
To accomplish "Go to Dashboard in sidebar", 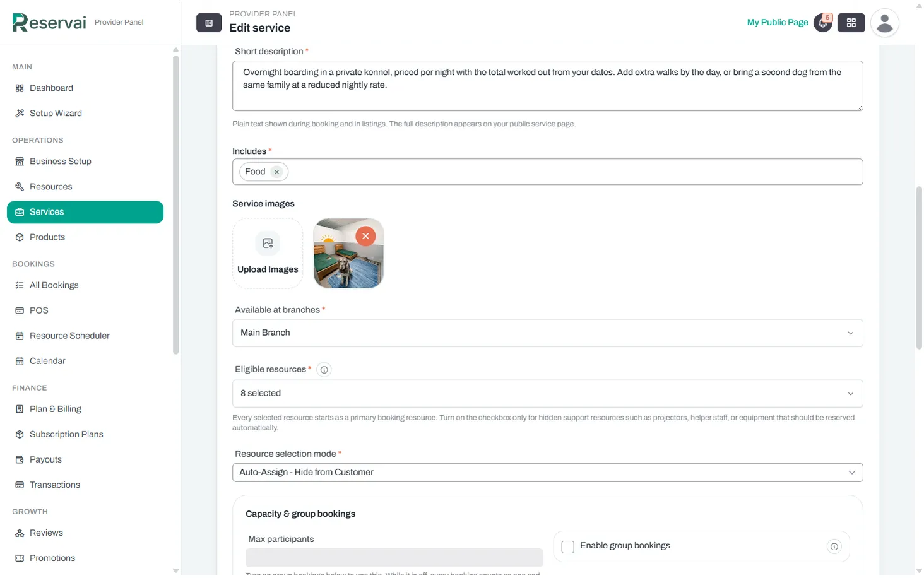I will pyautogui.click(x=51, y=88).
